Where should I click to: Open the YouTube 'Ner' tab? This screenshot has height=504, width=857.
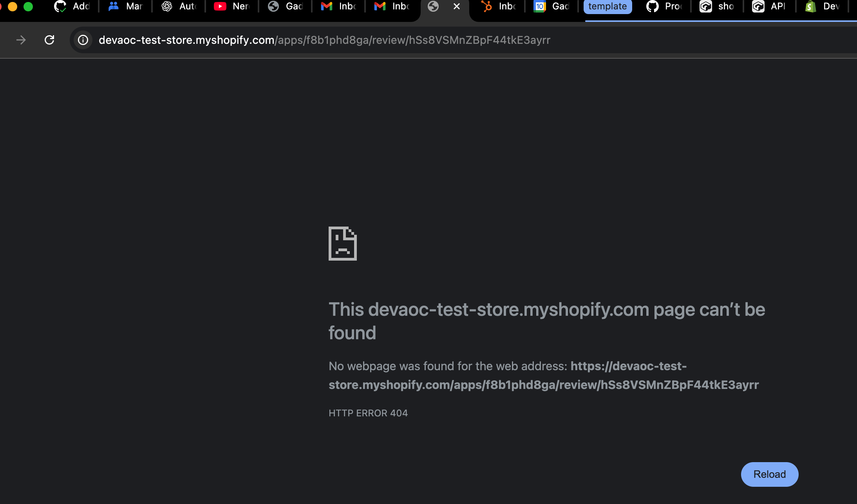pyautogui.click(x=233, y=6)
